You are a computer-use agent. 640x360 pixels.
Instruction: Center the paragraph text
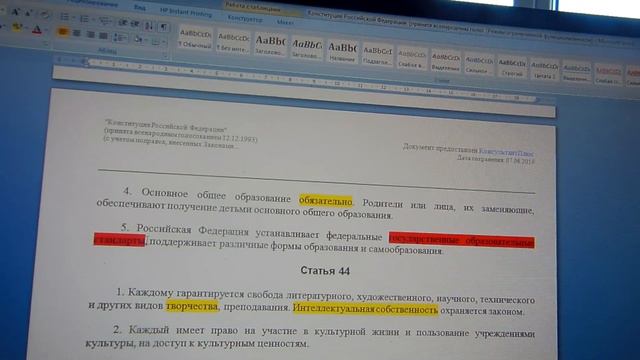click(x=76, y=33)
